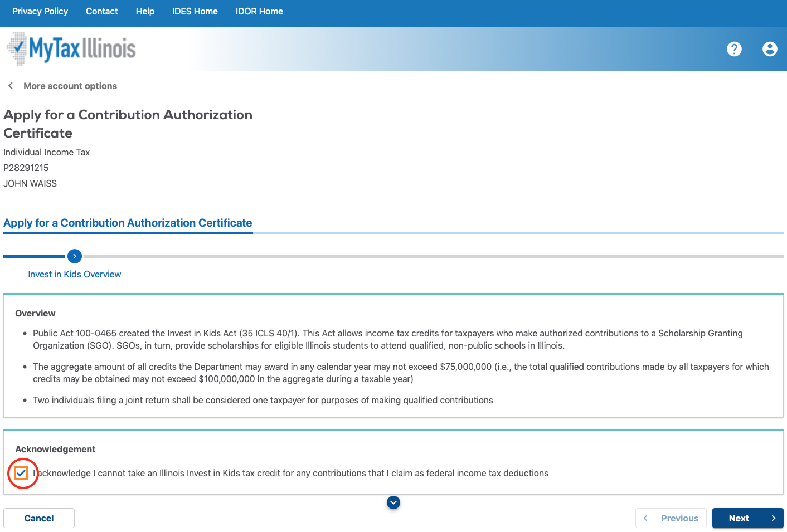Click the bullet about aggregate amount of credits
Viewport: 787px width, 532px height.
point(401,373)
